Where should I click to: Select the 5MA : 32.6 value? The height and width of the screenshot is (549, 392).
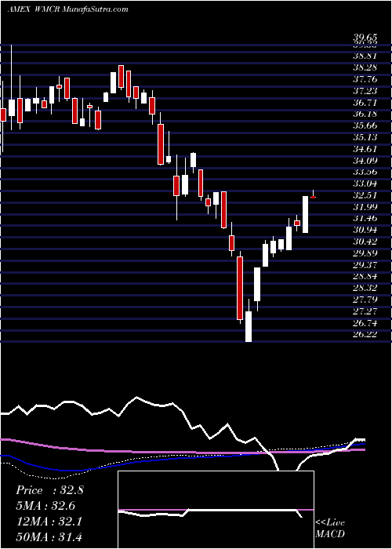45,506
